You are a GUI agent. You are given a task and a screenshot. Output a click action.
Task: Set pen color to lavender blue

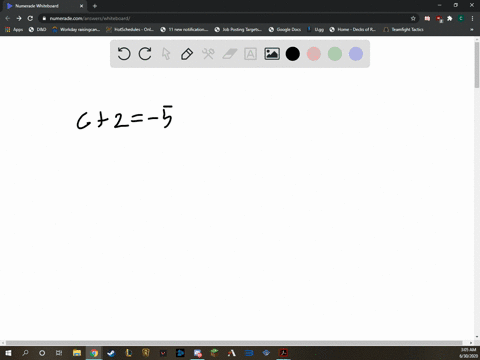click(x=356, y=54)
